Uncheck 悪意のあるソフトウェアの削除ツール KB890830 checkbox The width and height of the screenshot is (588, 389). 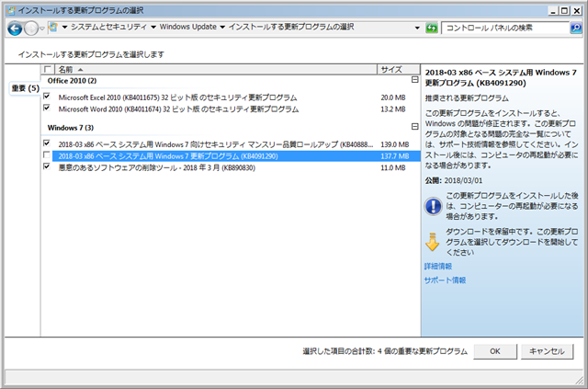point(47,166)
